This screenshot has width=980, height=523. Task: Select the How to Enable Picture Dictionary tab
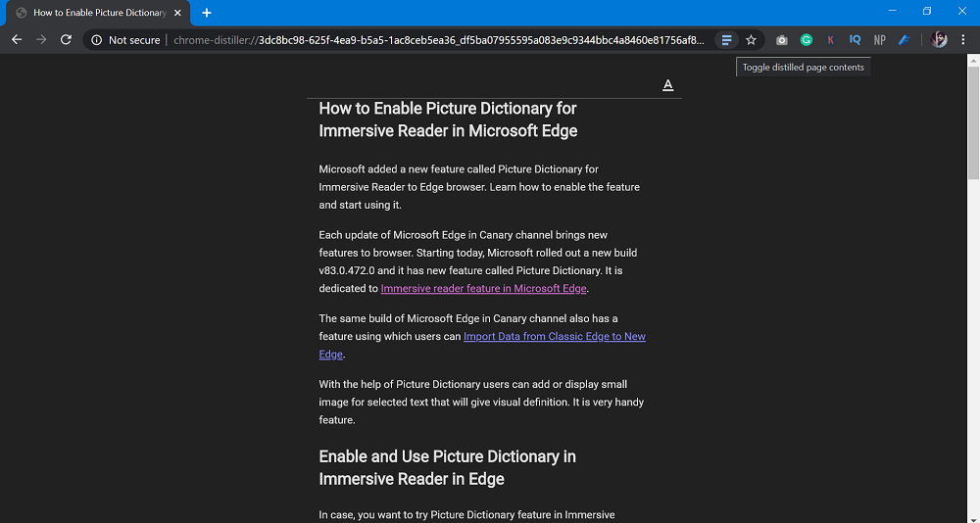coord(99,13)
